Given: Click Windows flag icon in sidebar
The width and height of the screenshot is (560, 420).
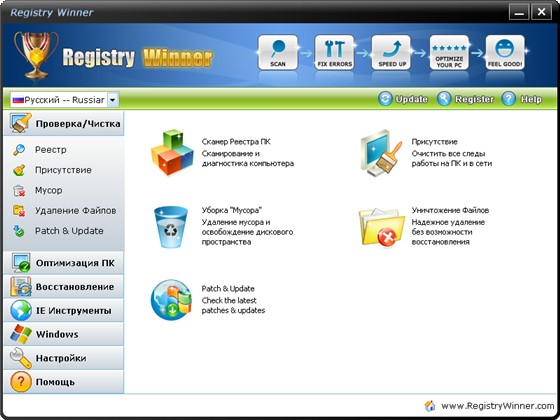Looking at the screenshot, I should click(x=21, y=334).
